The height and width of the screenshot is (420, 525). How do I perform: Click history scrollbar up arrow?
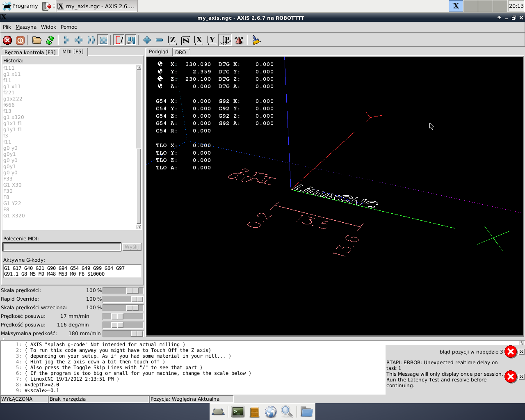pyautogui.click(x=139, y=68)
